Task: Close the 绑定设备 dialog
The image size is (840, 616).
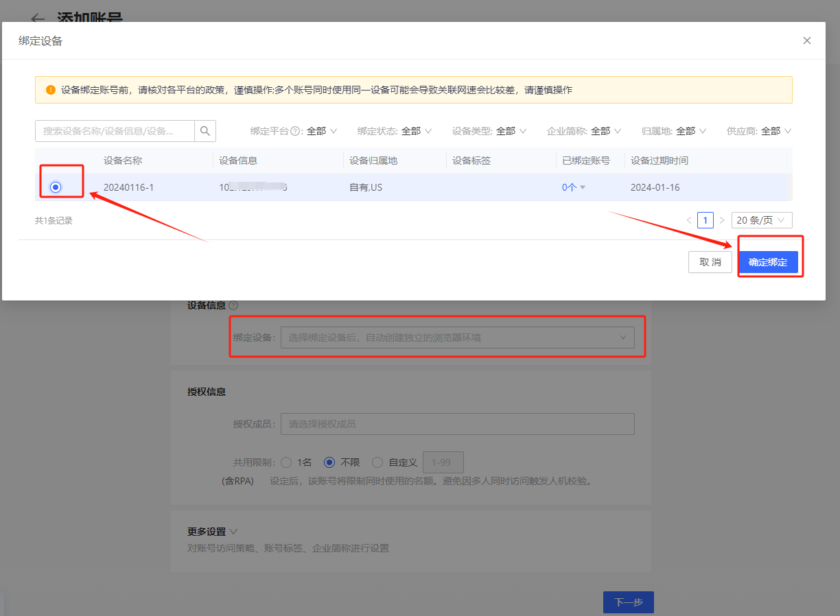Action: coord(807,40)
